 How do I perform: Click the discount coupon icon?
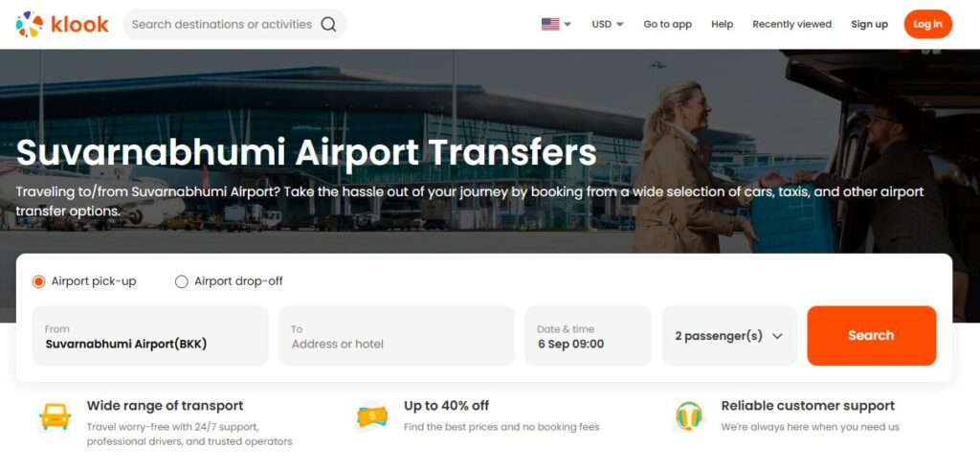372,415
